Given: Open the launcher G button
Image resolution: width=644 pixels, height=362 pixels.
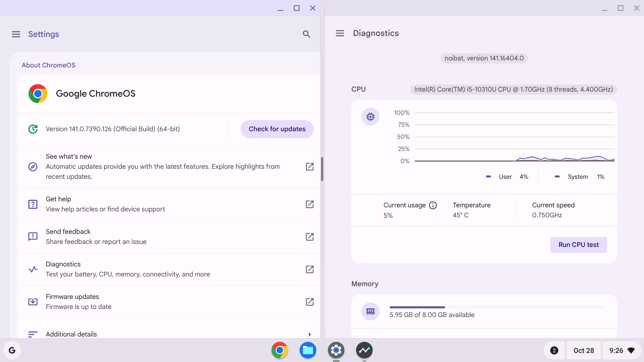Looking at the screenshot, I should 12,351.
